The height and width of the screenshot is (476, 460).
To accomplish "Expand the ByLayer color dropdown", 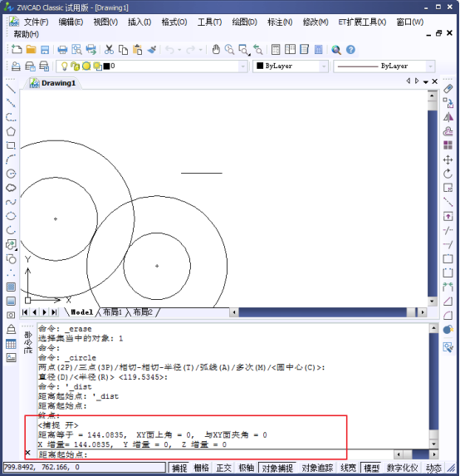I will coord(324,66).
